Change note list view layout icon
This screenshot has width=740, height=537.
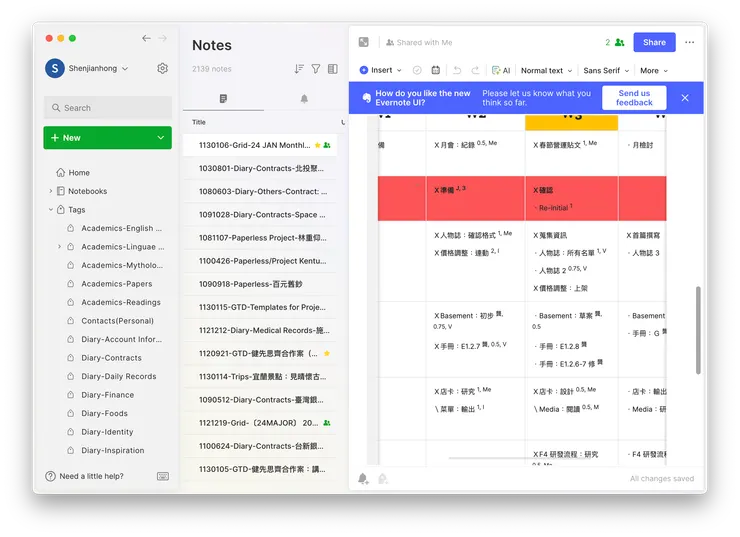point(333,69)
